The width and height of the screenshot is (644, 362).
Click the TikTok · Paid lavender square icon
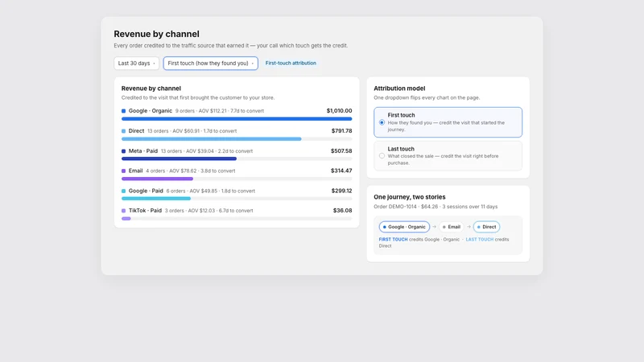point(124,211)
